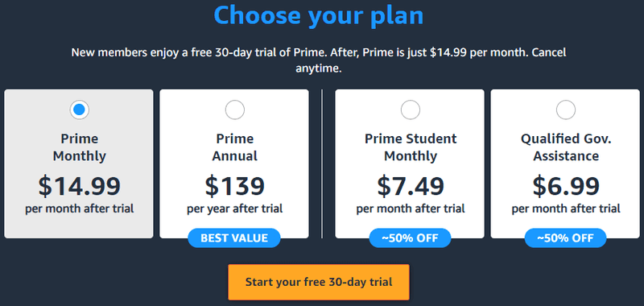Click the $139 annual price
The image size is (644, 306).
click(x=235, y=186)
